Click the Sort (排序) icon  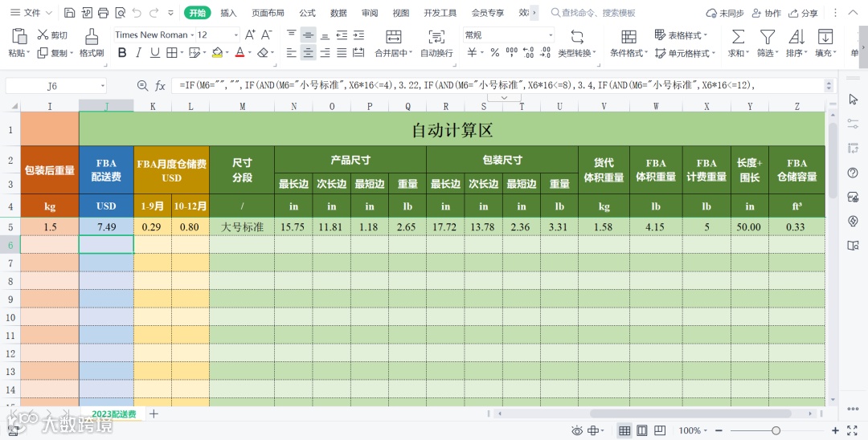796,37
